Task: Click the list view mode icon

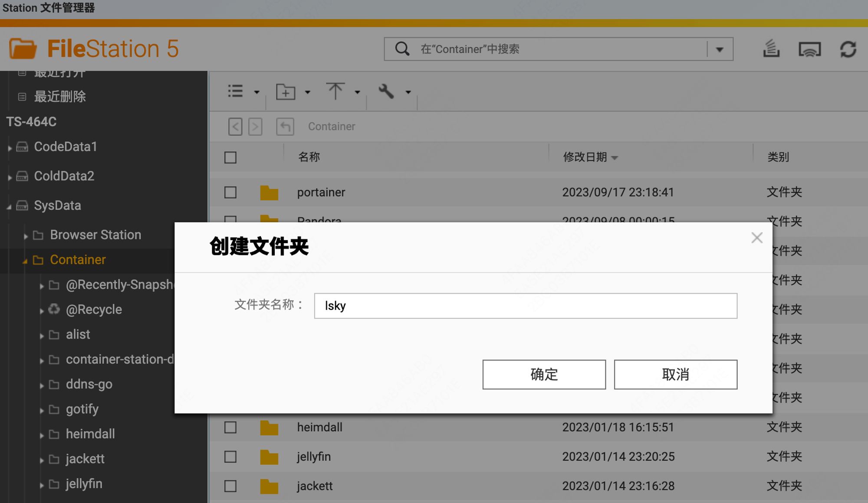Action: click(x=236, y=91)
